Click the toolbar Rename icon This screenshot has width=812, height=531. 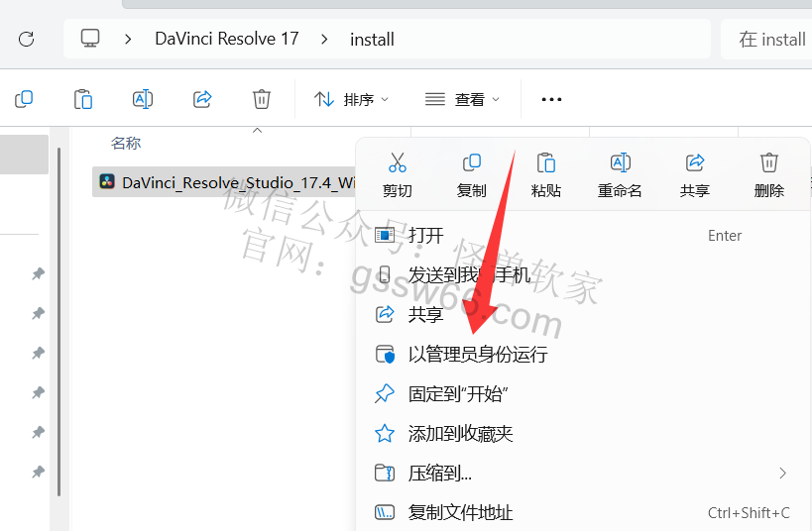click(x=143, y=99)
